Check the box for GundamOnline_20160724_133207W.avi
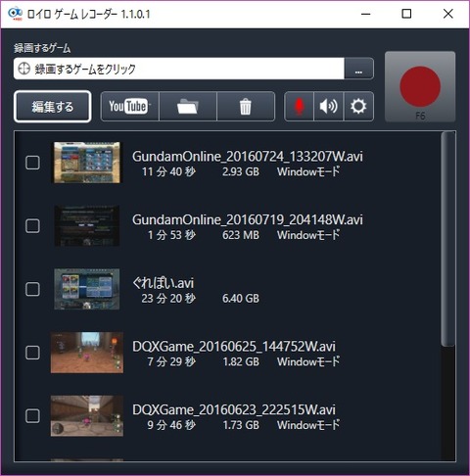This screenshot has height=476, width=470. pos(32,163)
